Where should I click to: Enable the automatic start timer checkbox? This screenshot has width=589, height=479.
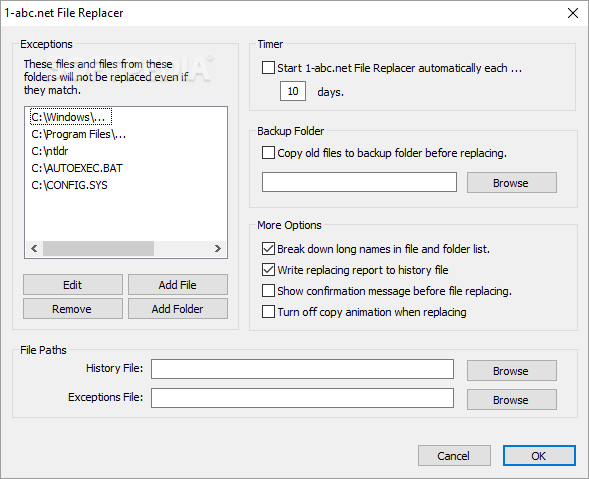[268, 68]
